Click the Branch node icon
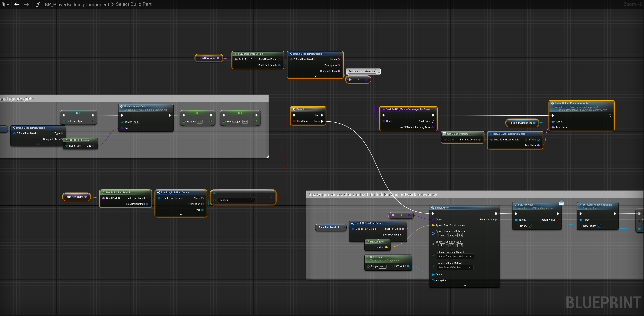Image resolution: width=644 pixels, height=316 pixels. [x=294, y=109]
